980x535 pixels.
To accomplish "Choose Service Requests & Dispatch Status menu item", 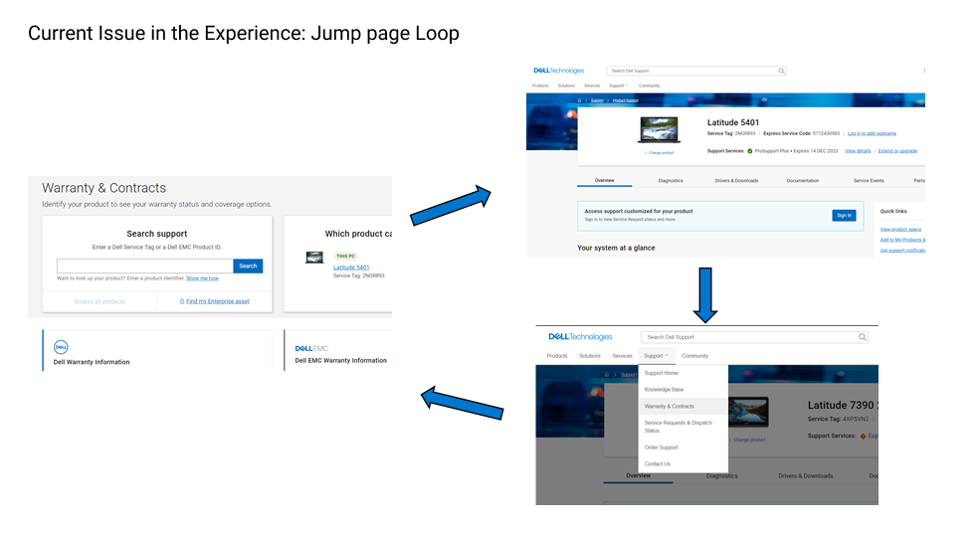I will coord(684,427).
